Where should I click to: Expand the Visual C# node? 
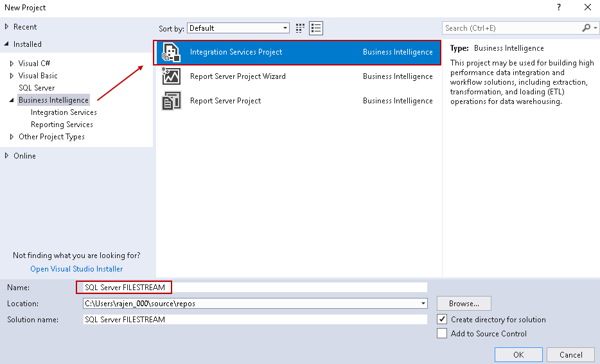pos(12,64)
